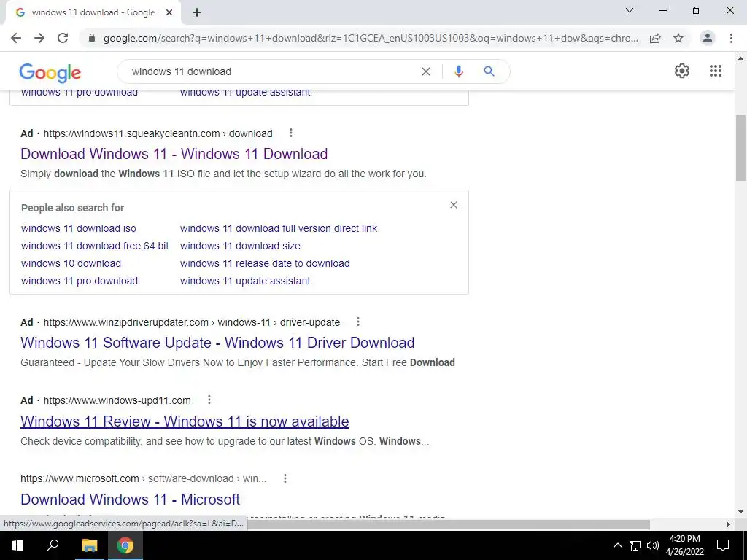Search windows 11 pro download in box

click(x=79, y=281)
